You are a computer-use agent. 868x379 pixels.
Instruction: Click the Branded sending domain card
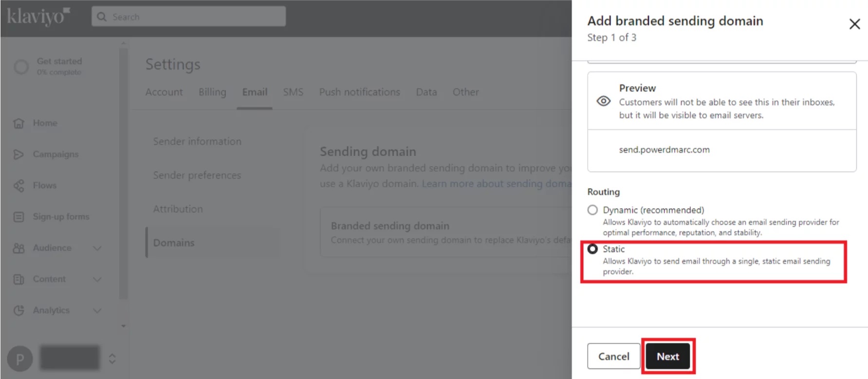pyautogui.click(x=445, y=232)
